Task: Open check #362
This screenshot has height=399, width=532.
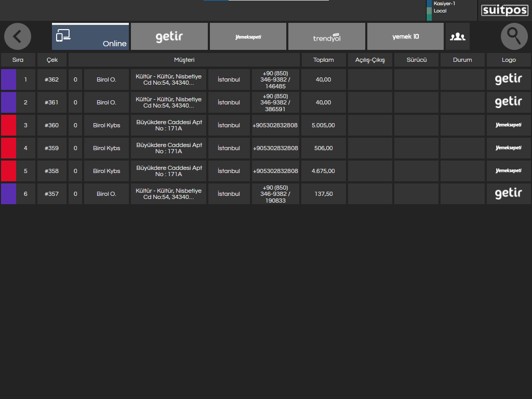Action: [51, 79]
